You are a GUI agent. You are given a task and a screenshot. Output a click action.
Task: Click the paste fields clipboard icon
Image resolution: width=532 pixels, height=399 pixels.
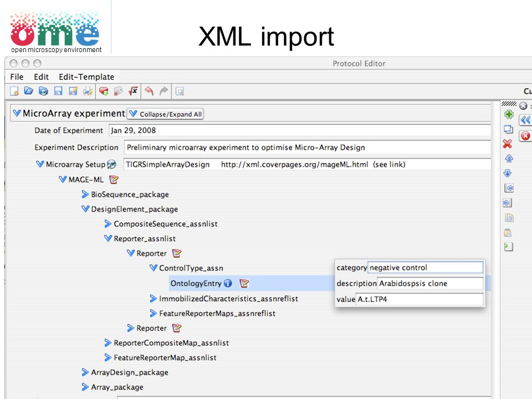click(508, 232)
